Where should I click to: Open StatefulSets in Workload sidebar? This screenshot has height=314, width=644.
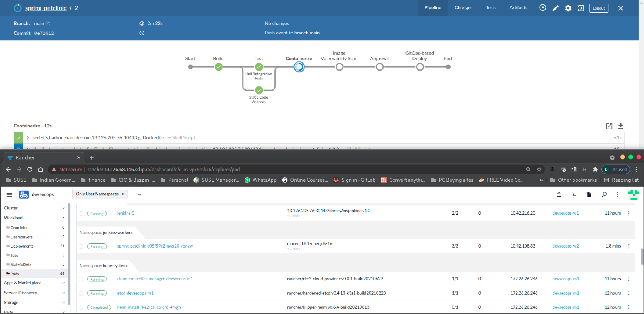point(21,264)
